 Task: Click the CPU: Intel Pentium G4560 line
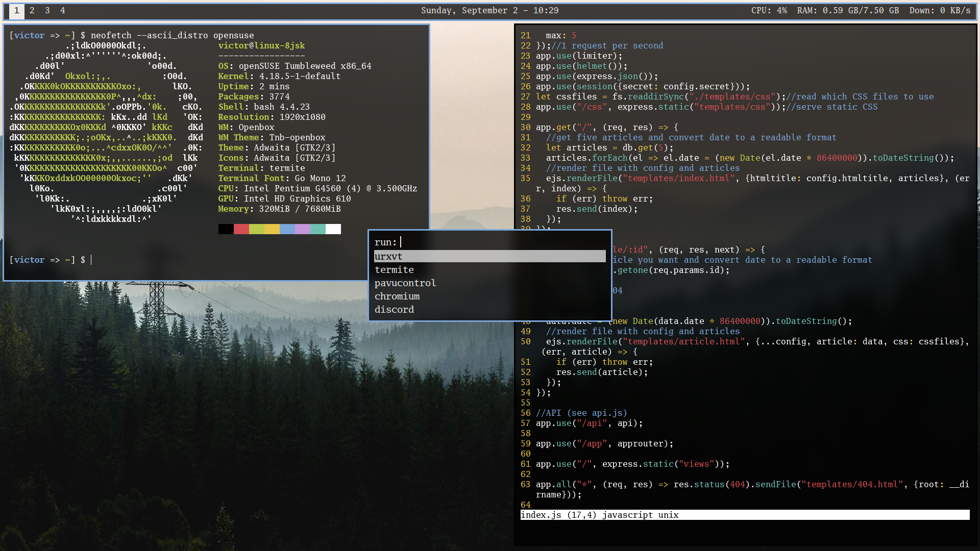click(x=318, y=189)
